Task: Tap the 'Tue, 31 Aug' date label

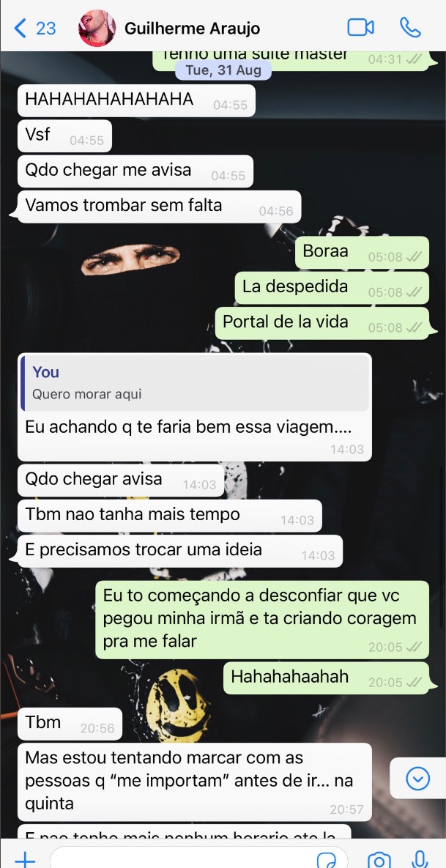Action: pyautogui.click(x=223, y=70)
